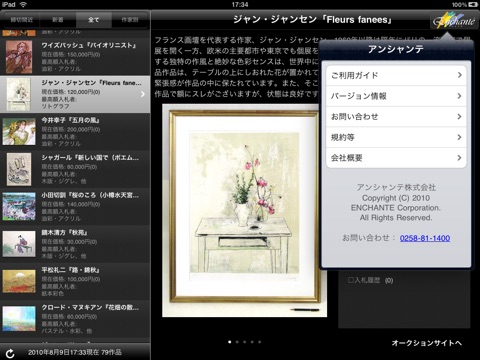
Task: Click chevron on お問い合わせ row
Action: (x=459, y=116)
